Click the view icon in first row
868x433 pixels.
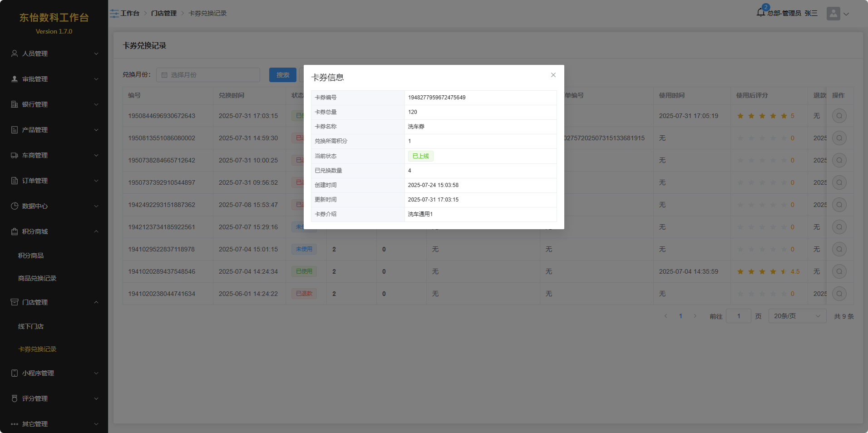click(839, 116)
